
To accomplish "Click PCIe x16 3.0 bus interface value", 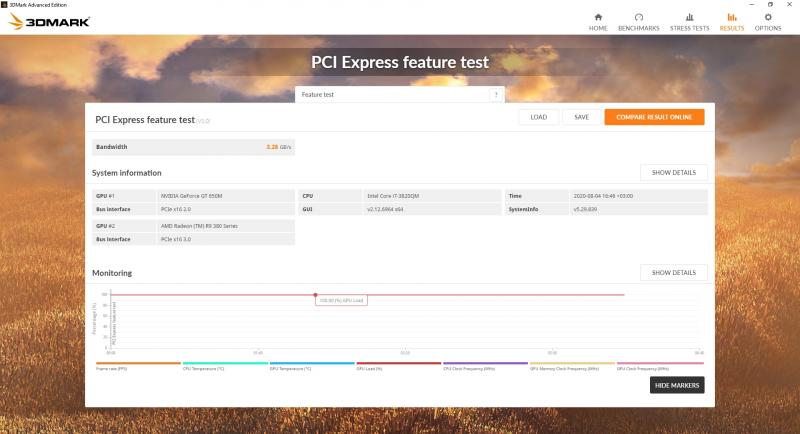I will (x=176, y=239).
